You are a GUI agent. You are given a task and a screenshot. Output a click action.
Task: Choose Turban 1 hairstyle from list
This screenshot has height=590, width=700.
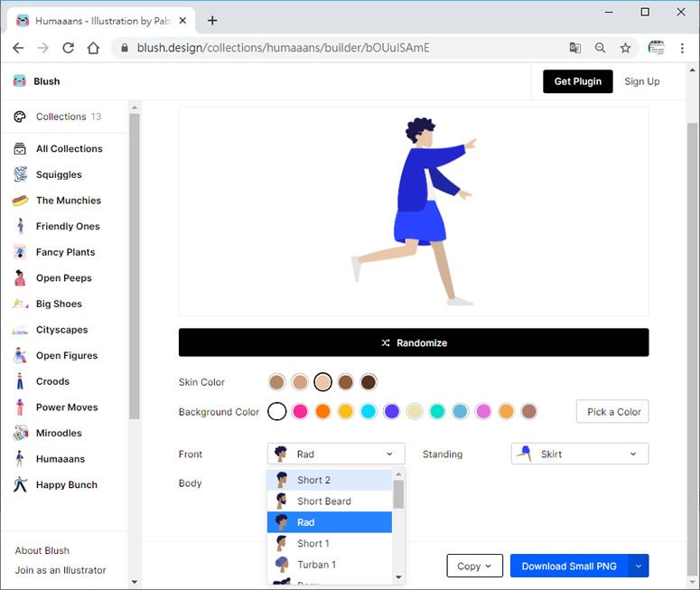pos(330,565)
